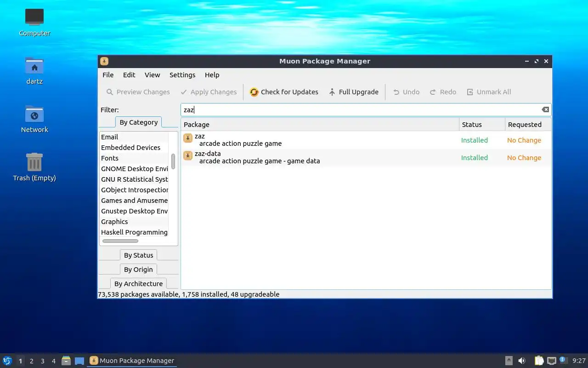The image size is (588, 368).
Task: Click the Preview Changes magnifier icon
Action: (x=110, y=92)
